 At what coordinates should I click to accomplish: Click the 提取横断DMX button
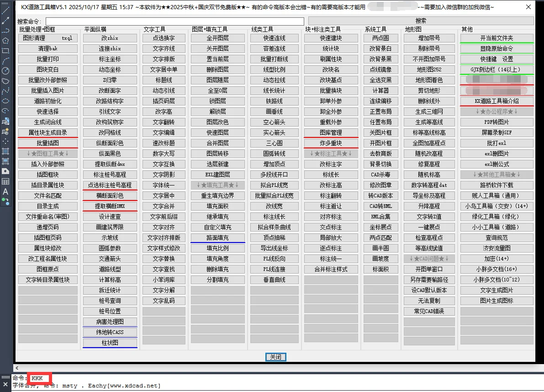click(110, 207)
